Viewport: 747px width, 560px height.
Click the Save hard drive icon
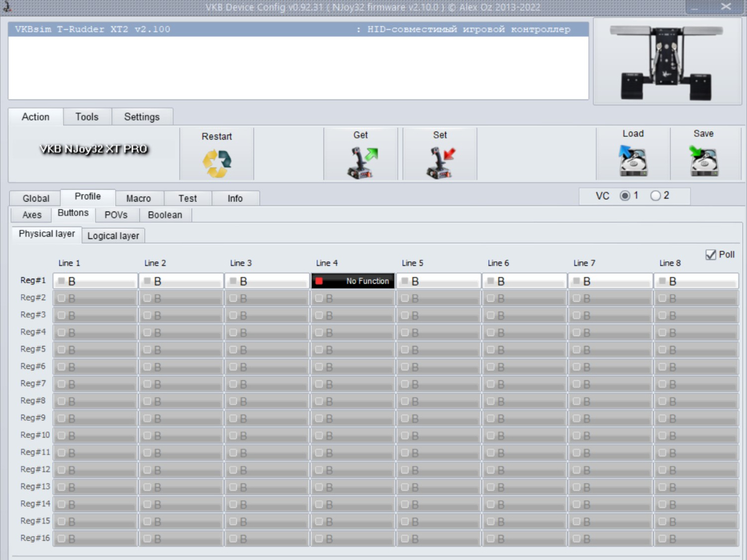(x=703, y=161)
